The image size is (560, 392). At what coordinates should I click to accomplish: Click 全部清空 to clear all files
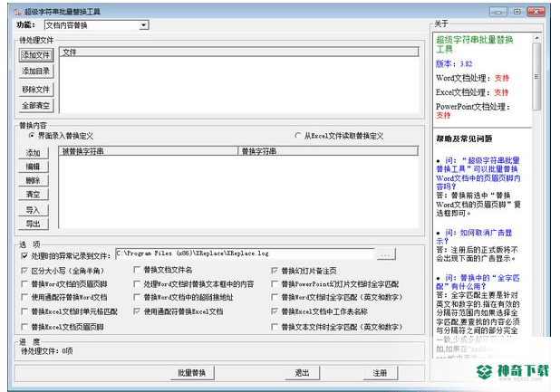click(35, 106)
